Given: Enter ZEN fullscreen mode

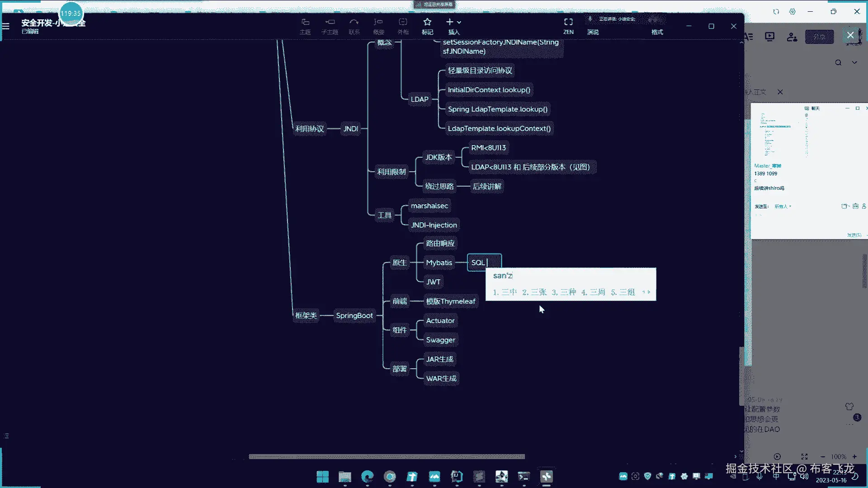Looking at the screenshot, I should coord(568,23).
